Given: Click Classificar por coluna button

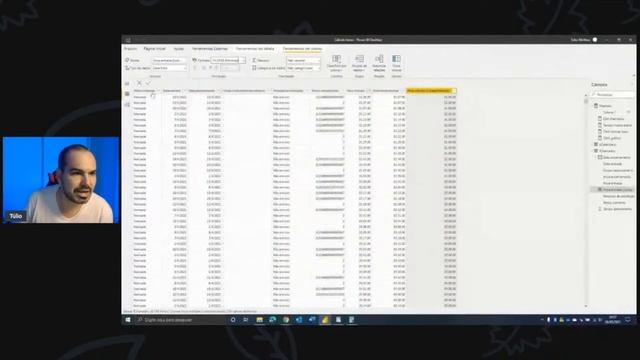Looking at the screenshot, I should 336,63.
